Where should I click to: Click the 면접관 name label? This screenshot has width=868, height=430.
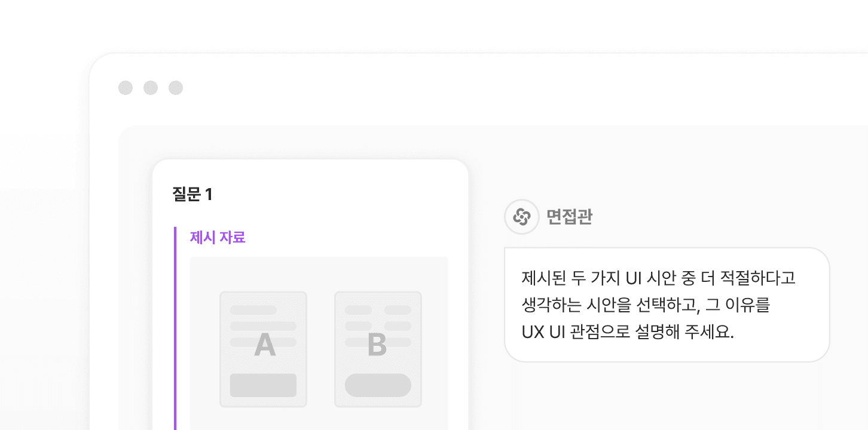click(x=569, y=216)
